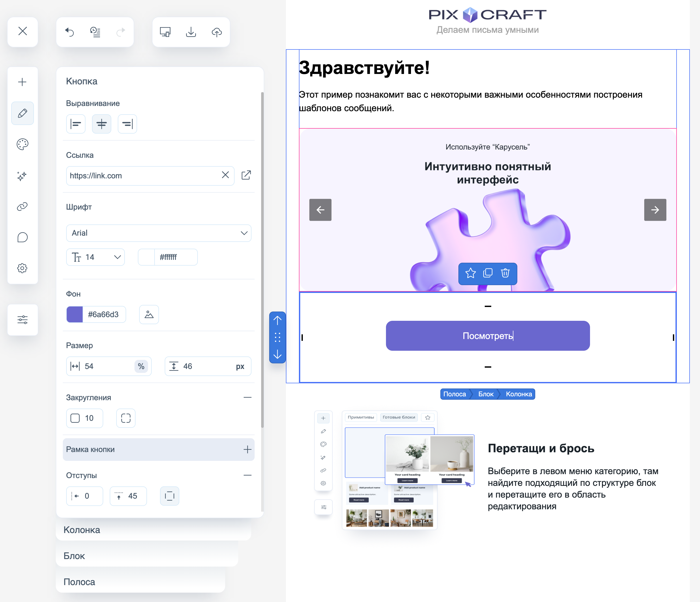Click the download export icon

(x=191, y=32)
